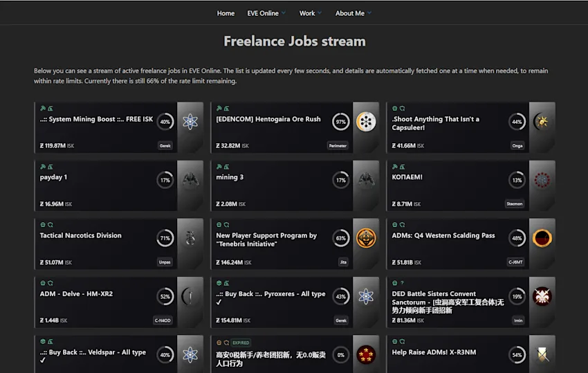Click type icons atop Shoot Anything card
This screenshot has height=373, width=588.
(398, 109)
